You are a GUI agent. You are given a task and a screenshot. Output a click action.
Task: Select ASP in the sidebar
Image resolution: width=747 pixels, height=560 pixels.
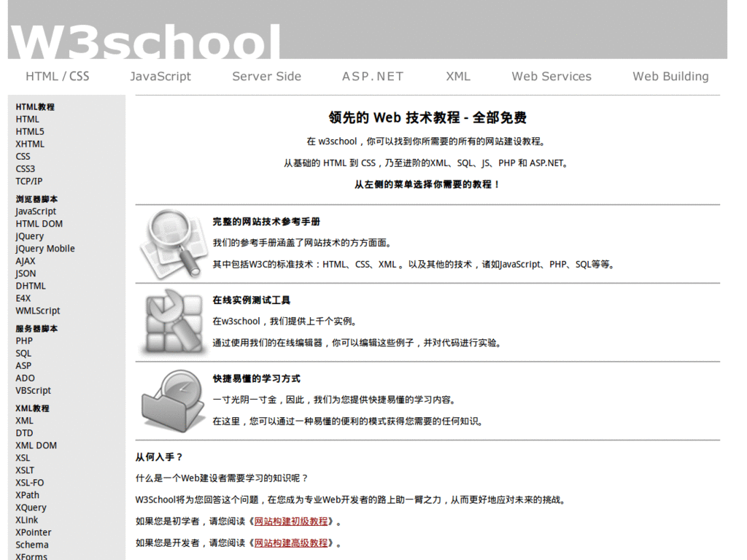coord(23,366)
